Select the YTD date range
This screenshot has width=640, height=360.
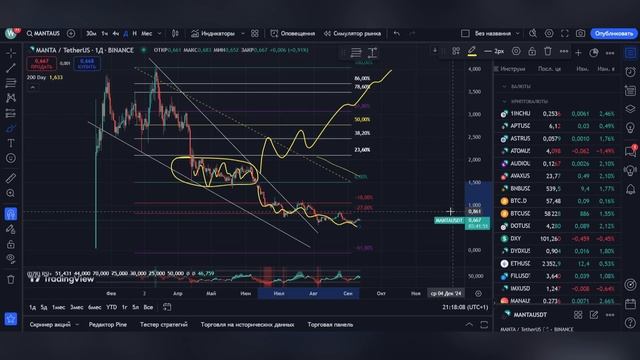point(111,307)
